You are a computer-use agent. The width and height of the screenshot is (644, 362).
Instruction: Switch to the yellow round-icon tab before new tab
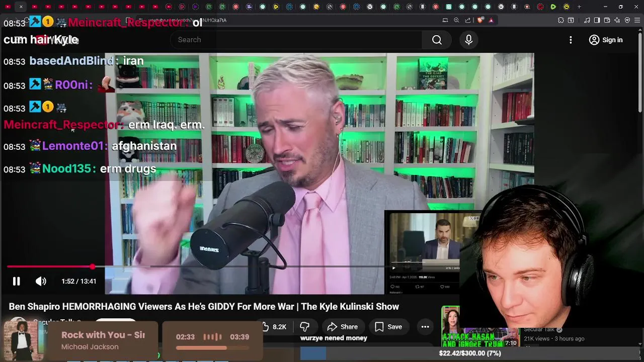pyautogui.click(x=567, y=7)
